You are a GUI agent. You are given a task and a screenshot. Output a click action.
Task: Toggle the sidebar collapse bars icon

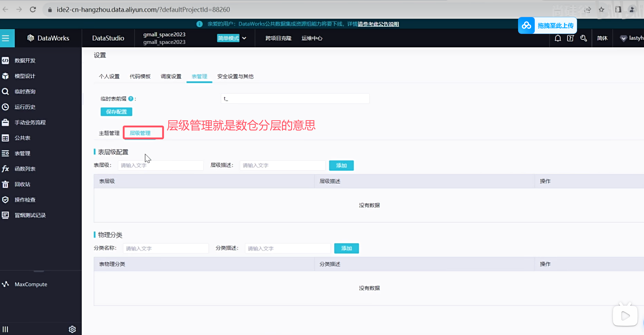click(x=5, y=329)
